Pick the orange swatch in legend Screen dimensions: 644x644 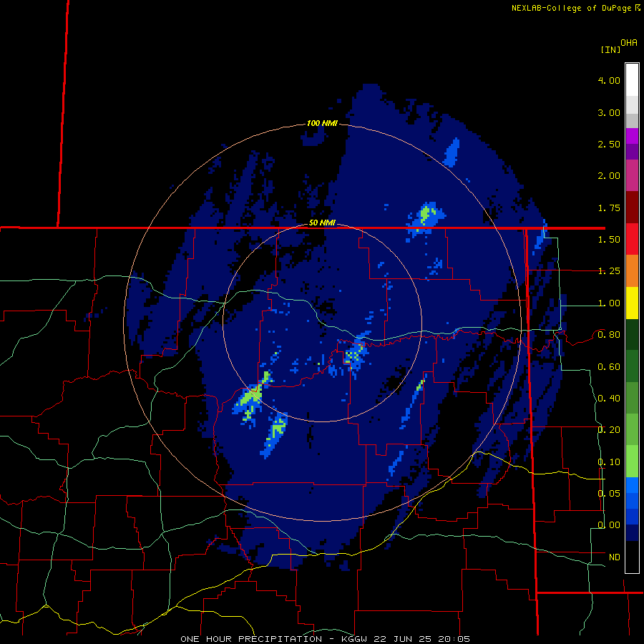[x=632, y=270]
